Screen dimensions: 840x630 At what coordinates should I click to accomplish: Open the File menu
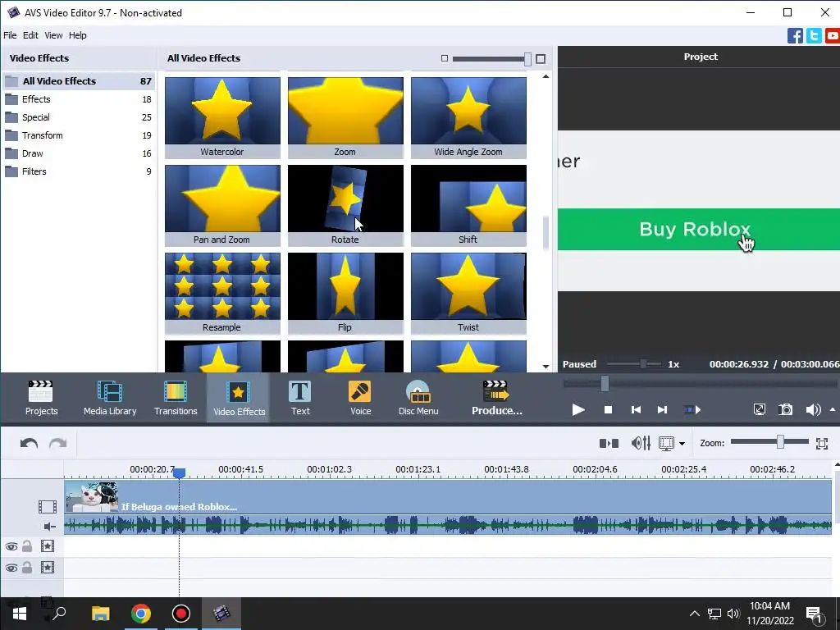tap(10, 35)
